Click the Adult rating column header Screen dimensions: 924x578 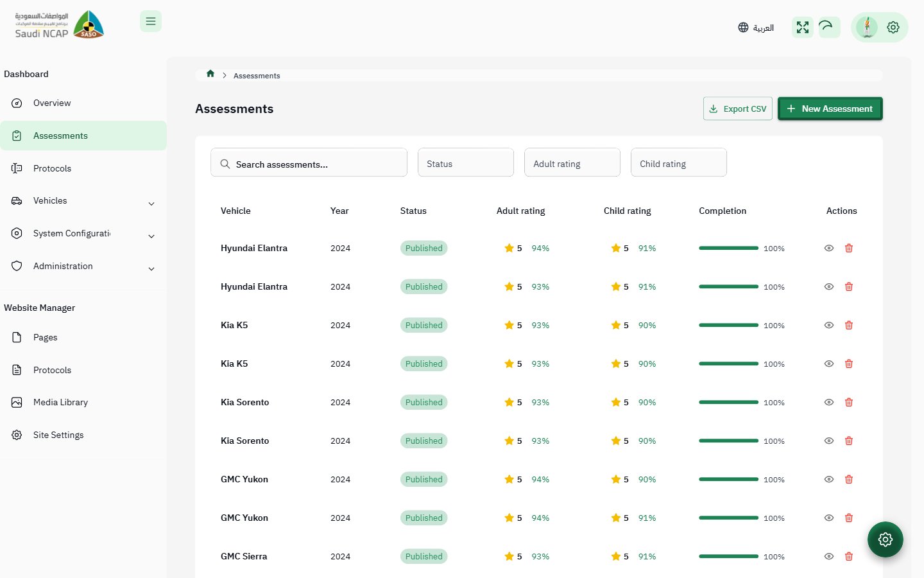pos(520,211)
